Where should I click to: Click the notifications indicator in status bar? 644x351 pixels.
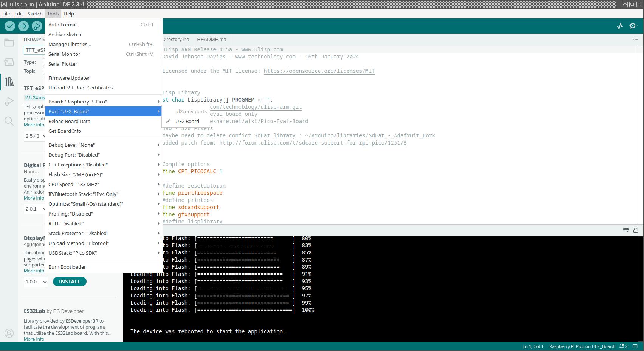(x=623, y=346)
